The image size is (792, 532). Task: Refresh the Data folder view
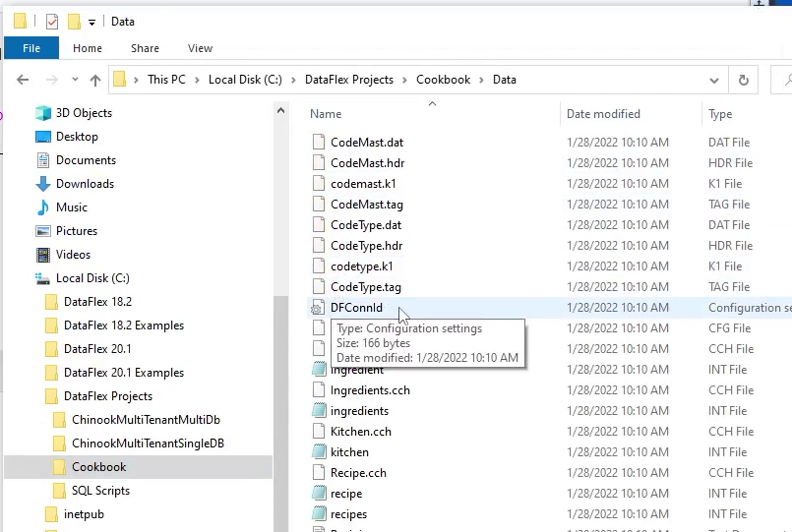pos(743,81)
